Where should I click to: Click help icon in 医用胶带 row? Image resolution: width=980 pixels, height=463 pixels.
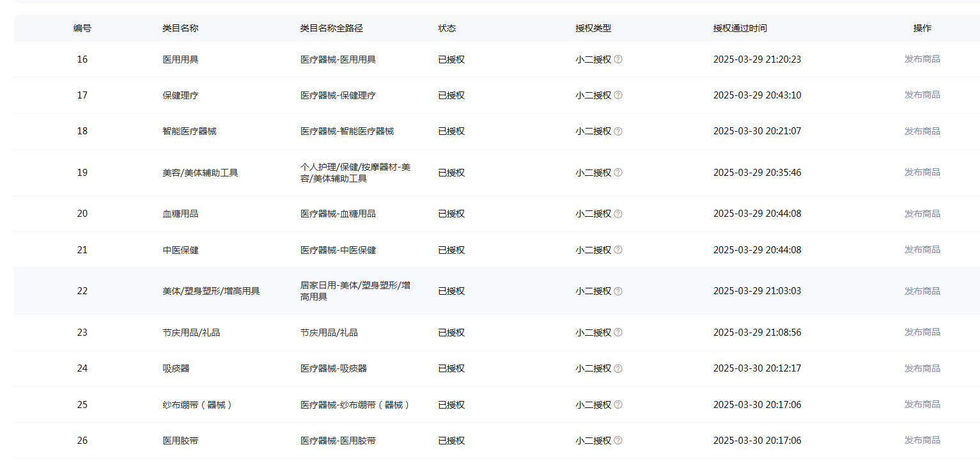point(618,441)
